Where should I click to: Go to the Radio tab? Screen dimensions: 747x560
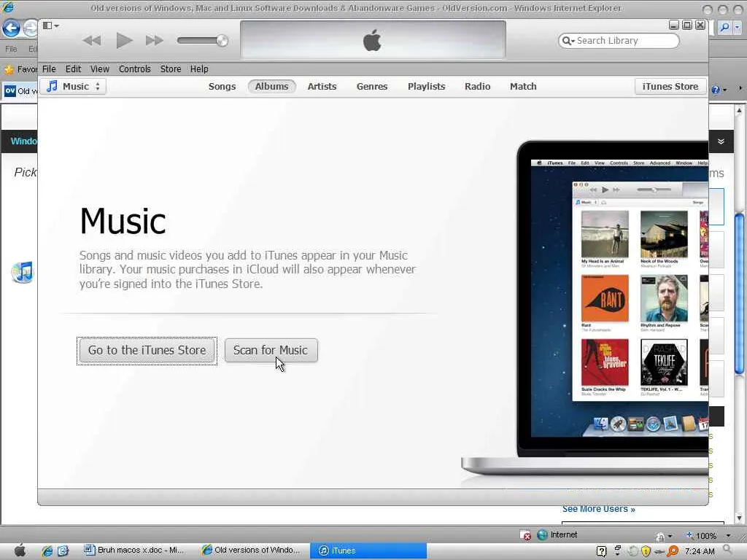click(477, 86)
